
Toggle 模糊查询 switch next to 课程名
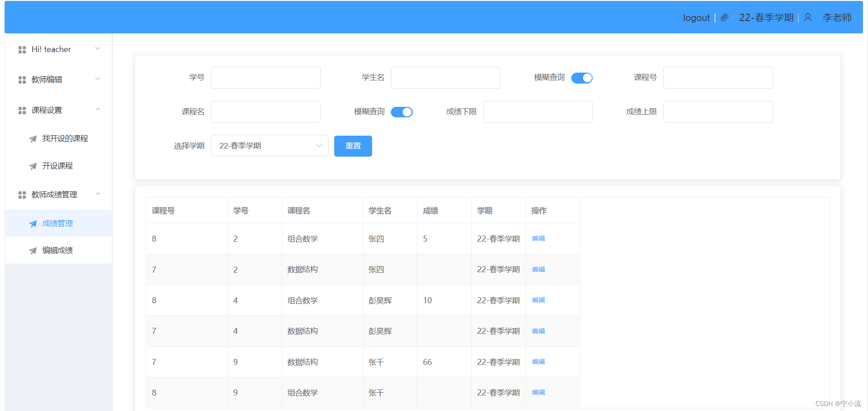coord(402,112)
